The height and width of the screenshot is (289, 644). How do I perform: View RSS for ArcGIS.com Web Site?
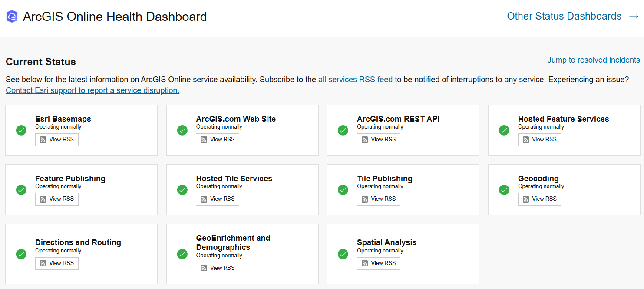pyautogui.click(x=218, y=140)
